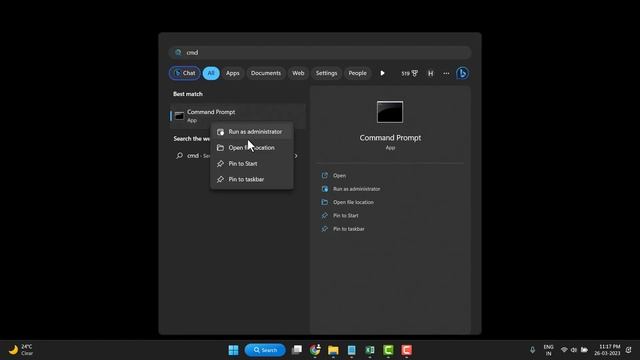Screen dimensions: 640x360
Task: Switch to the All filter tab
Action: click(x=211, y=73)
